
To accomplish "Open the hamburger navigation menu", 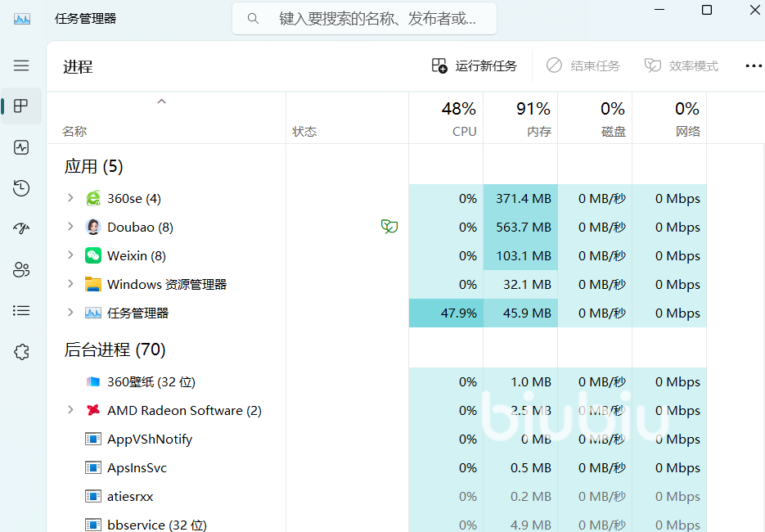I will [x=21, y=65].
